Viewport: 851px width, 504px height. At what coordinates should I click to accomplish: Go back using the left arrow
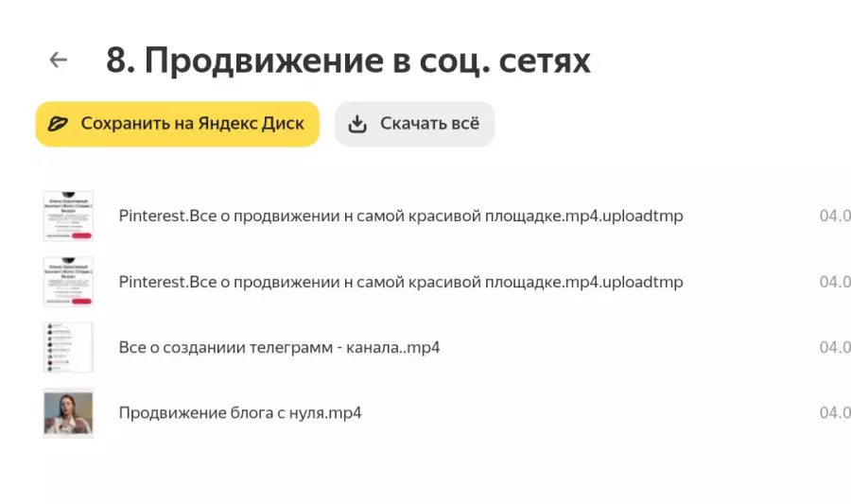pos(59,60)
